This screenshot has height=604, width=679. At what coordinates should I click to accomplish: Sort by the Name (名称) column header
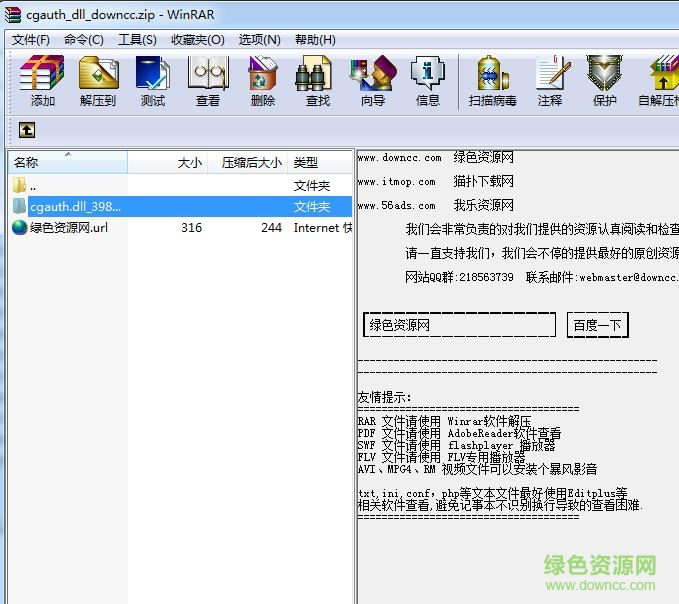point(68,162)
